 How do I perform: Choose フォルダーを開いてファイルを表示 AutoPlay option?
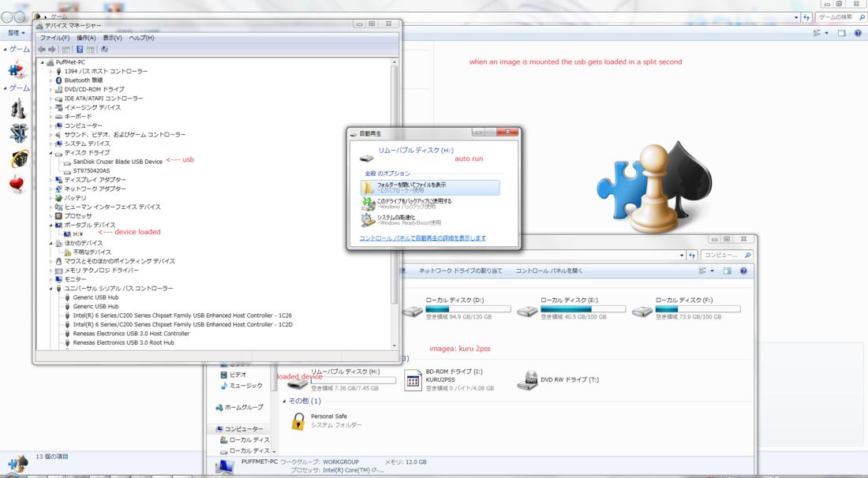pos(430,187)
